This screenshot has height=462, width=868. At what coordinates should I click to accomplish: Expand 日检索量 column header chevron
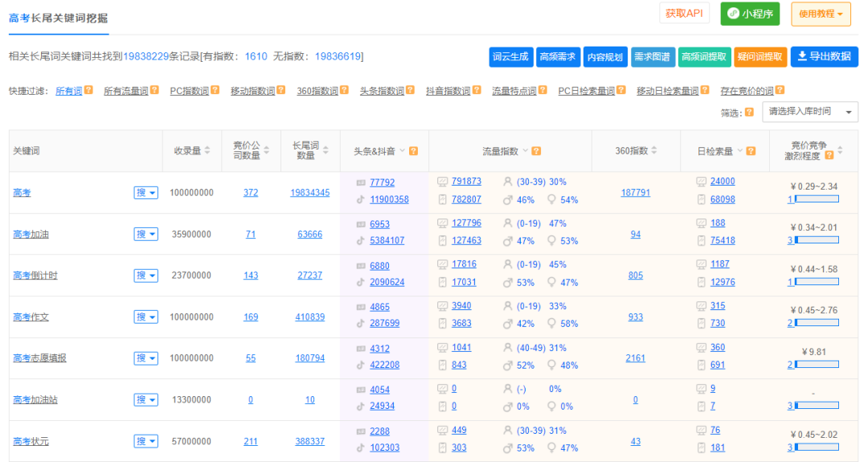click(x=739, y=150)
